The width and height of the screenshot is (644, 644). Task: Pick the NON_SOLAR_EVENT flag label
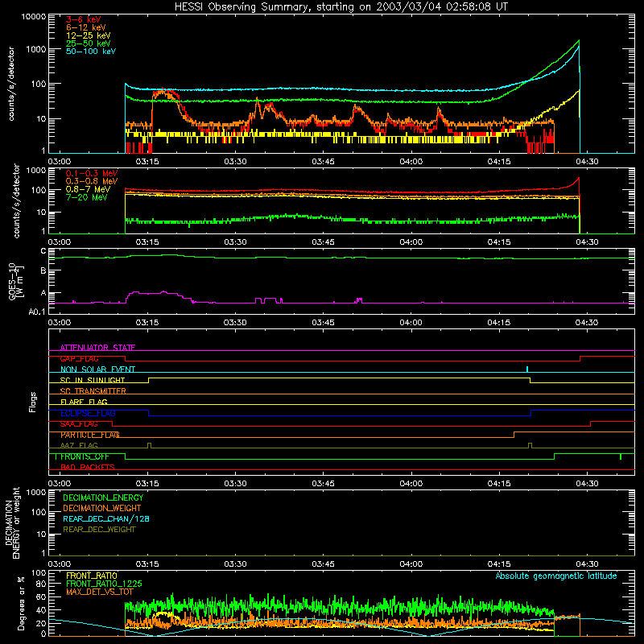pos(97,369)
